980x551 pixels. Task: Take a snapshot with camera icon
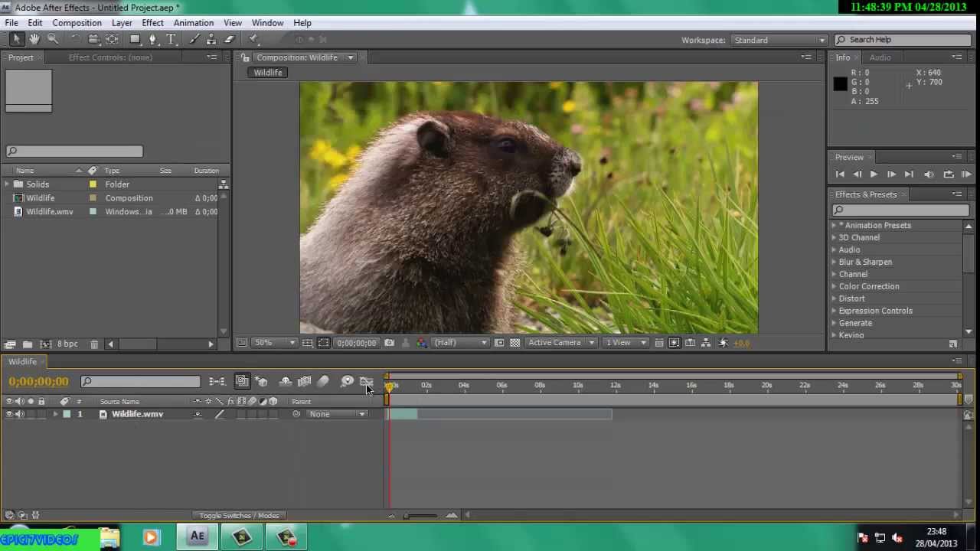point(389,343)
